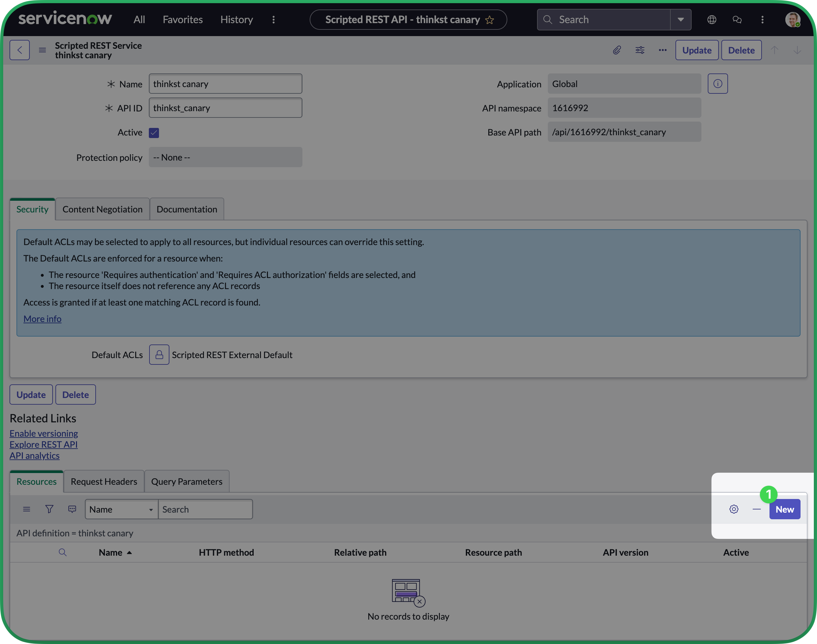Viewport: 817px width, 644px height.
Task: Toggle the list activity stream icon
Action: click(72, 509)
